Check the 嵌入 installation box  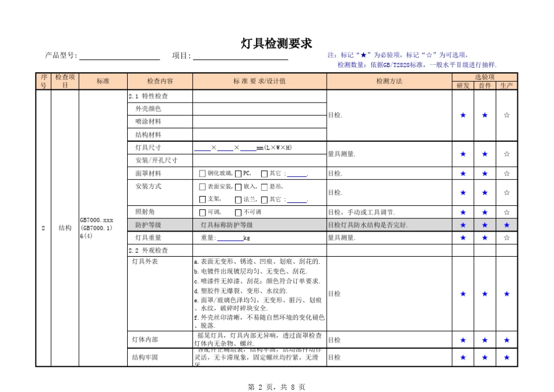(x=238, y=187)
